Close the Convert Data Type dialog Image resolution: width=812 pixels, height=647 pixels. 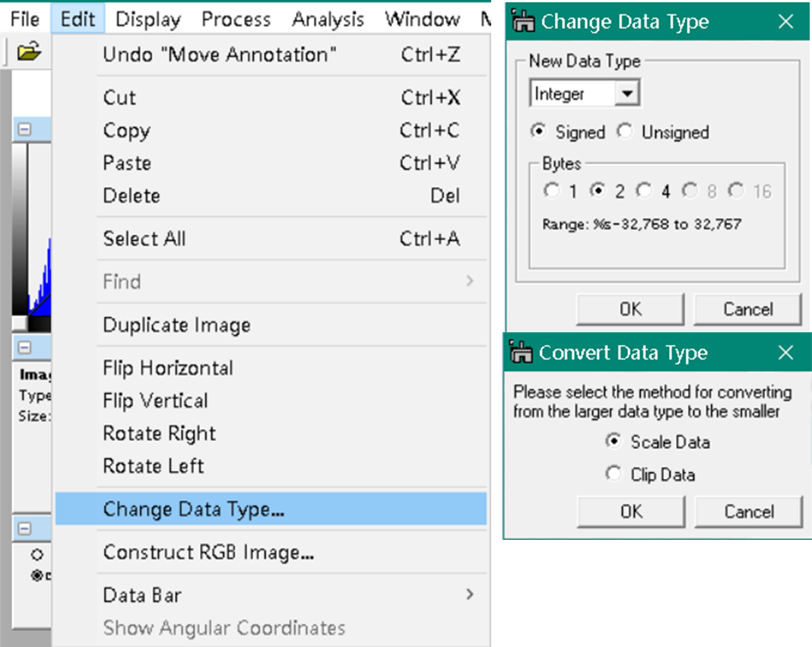pyautogui.click(x=785, y=353)
